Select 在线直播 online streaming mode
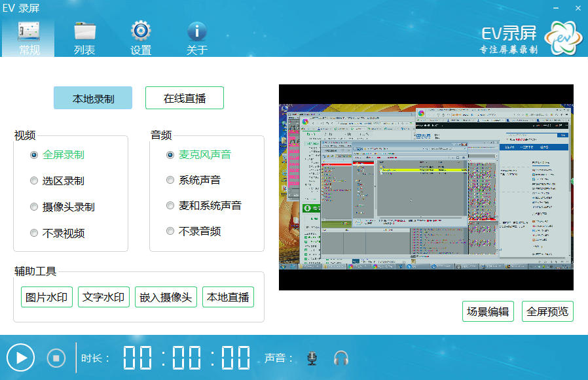Viewport: 588px width, 380px height. coord(185,98)
